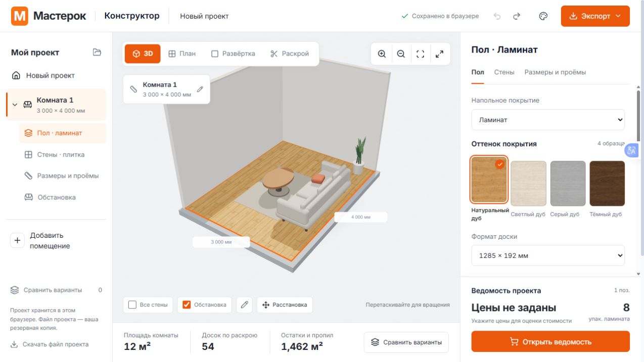Click the Открыть ведомость button
Viewport: 644px width, 362px height.
[550, 342]
